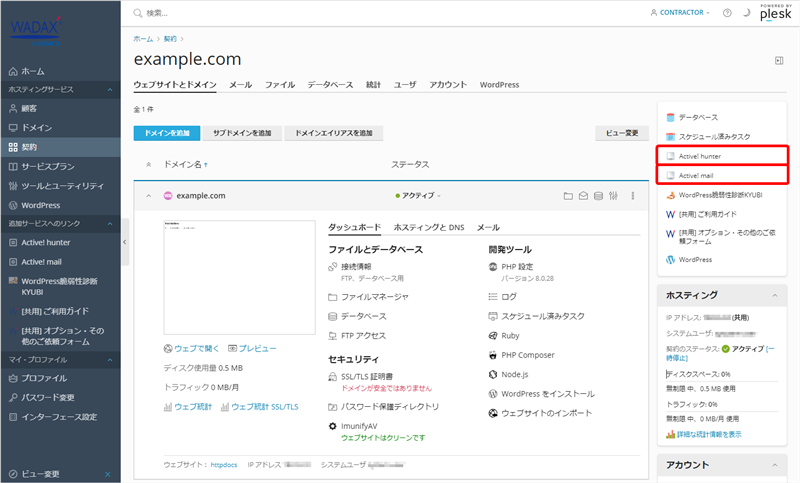The image size is (800, 483).
Task: Collapse the left navigation sidebar handle
Action: click(x=125, y=242)
